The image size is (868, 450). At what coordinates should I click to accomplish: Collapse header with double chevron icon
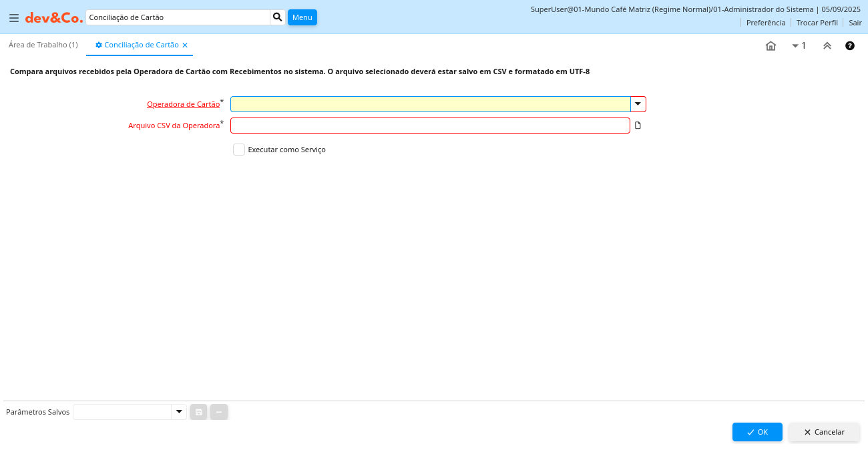point(827,46)
